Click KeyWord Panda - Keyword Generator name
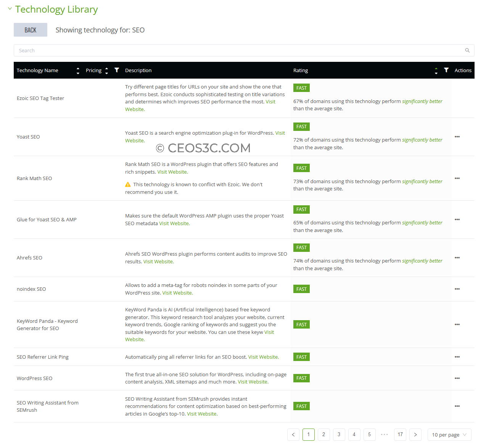Screen dimensions: 486x448 [47, 325]
